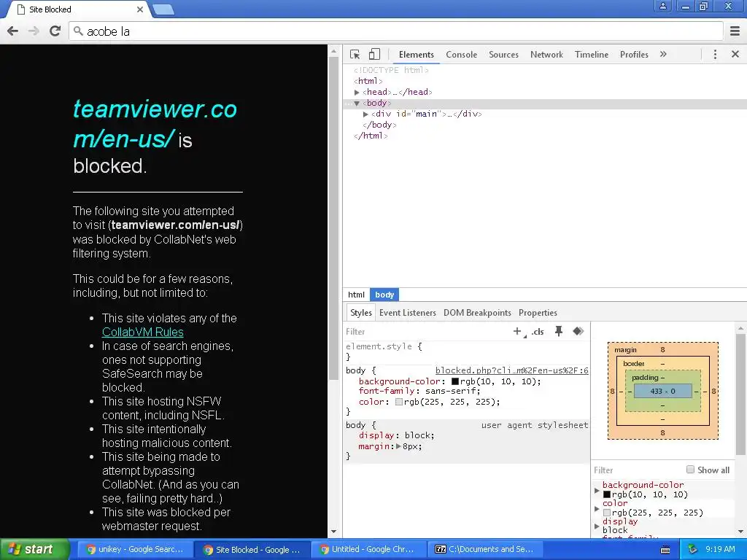747x560 pixels.
Task: Go back to the previous page
Action: [13, 31]
